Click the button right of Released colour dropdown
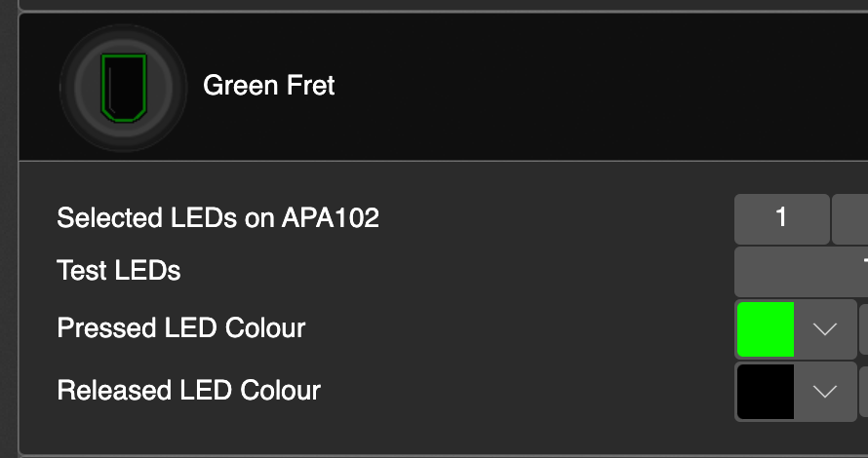Image resolution: width=868 pixels, height=458 pixels. point(863,392)
